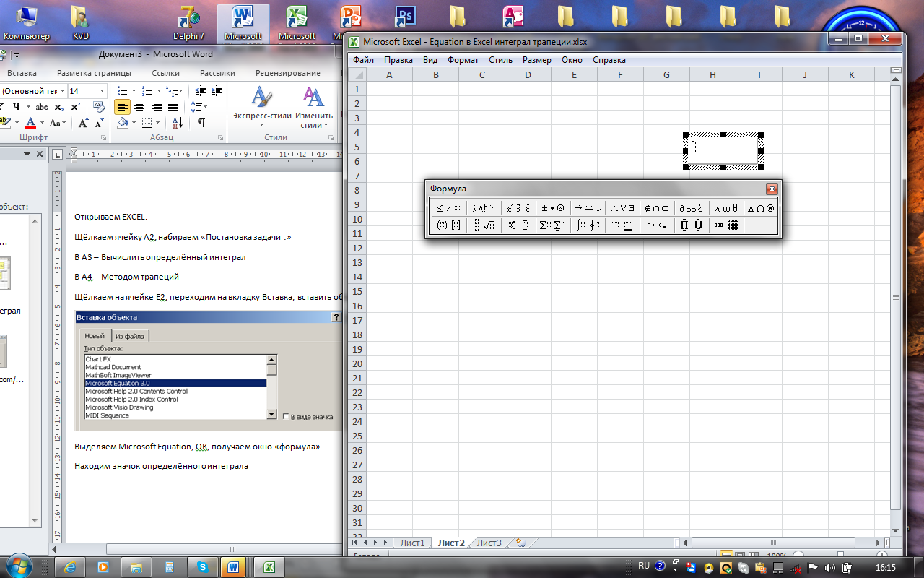Open fraction and radical templates palette
This screenshot has width=924, height=578.
click(x=484, y=225)
